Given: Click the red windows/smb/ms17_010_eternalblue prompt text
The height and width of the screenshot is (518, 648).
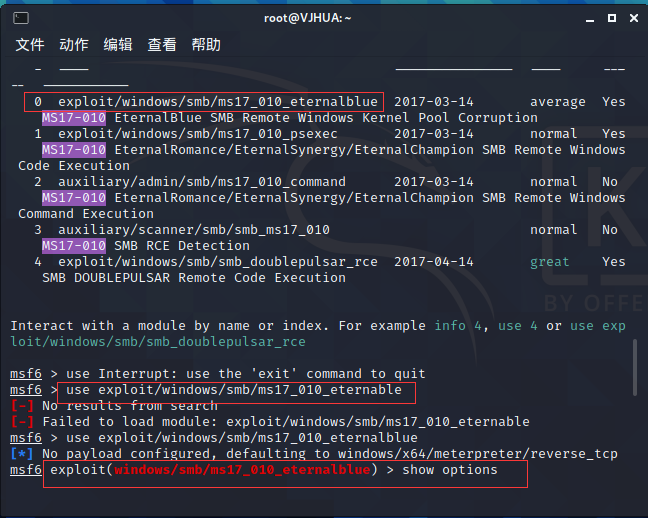Looking at the screenshot, I should [242, 470].
